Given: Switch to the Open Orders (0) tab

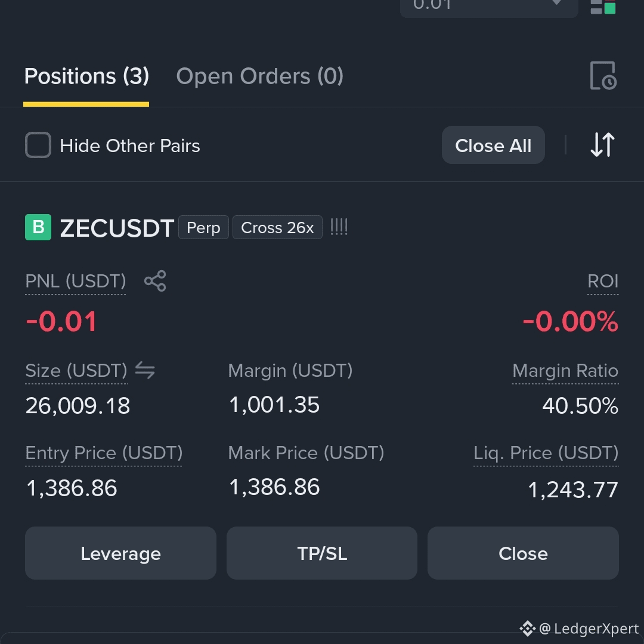Looking at the screenshot, I should (259, 76).
